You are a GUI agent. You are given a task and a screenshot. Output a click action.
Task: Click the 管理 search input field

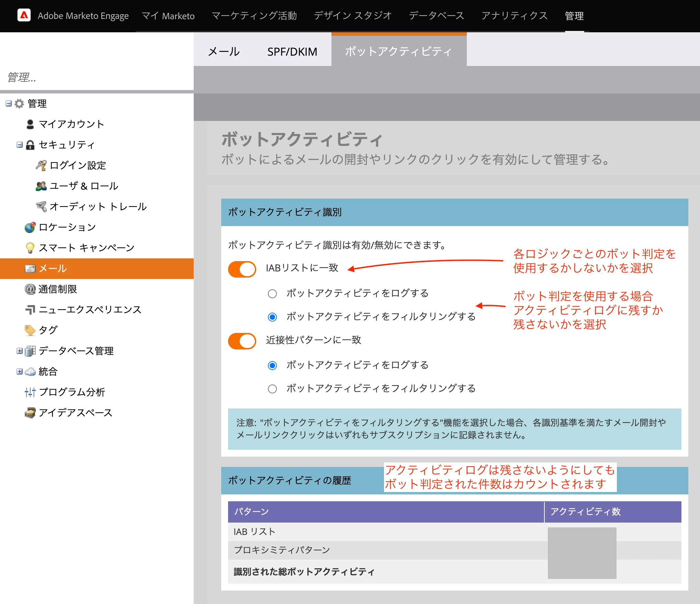(96, 77)
